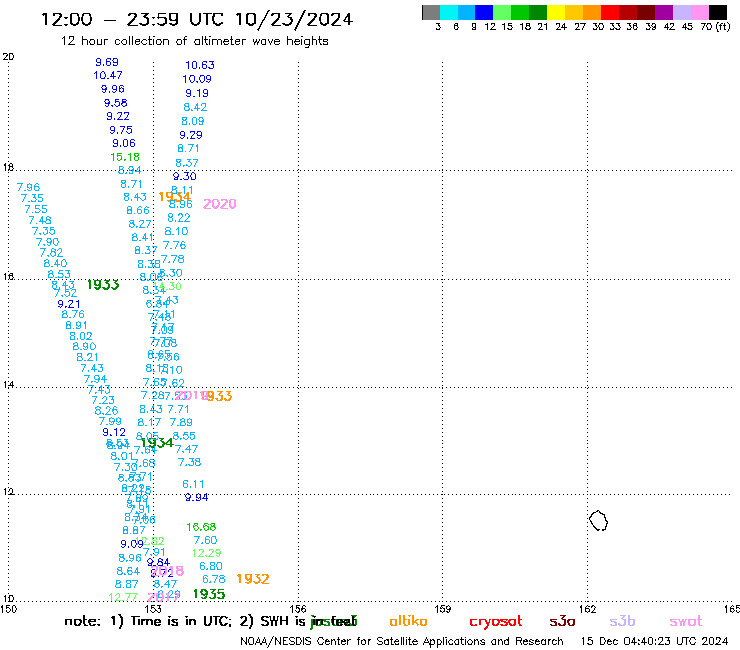Click the wave height value '16.68'
Viewport: 740px width, 650px height.
coord(201,527)
